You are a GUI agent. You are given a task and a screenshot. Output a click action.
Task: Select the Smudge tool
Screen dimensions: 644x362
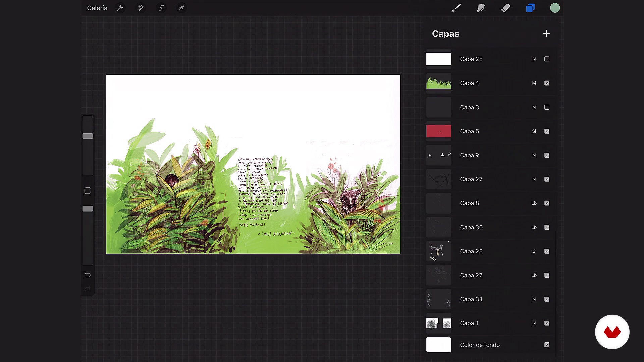point(481,8)
